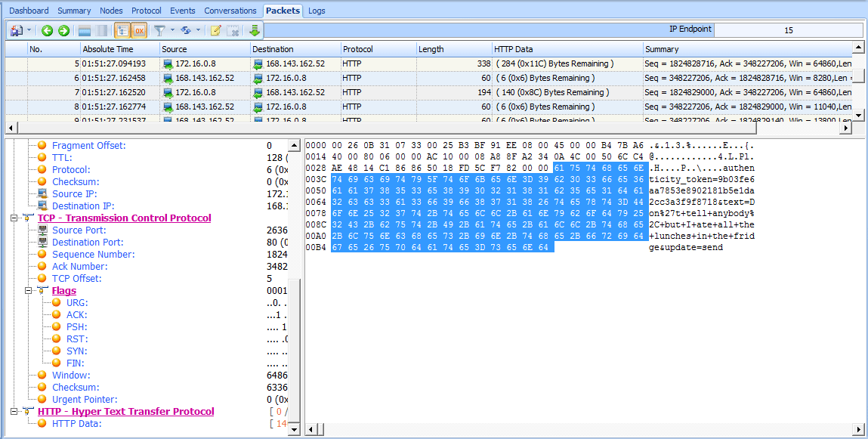Click the delete note icon
Viewport: 868px width, 439px height.
[x=233, y=30]
